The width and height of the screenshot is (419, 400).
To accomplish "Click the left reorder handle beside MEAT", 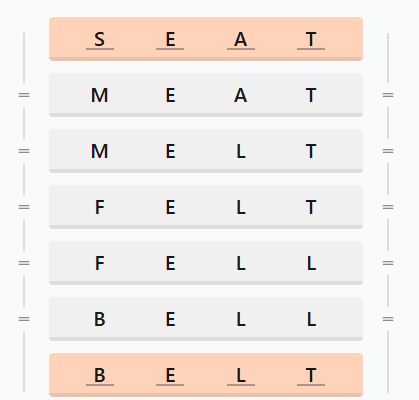I will 24,95.
